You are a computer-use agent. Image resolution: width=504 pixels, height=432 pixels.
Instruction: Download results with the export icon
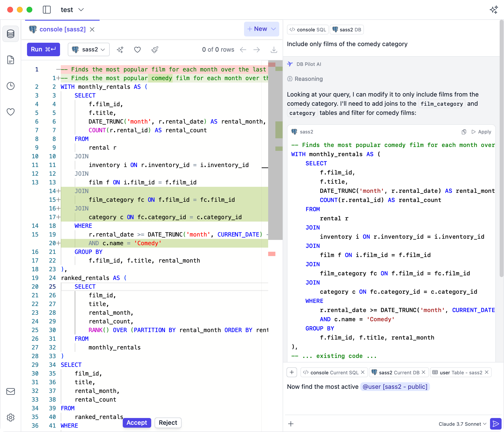click(x=274, y=50)
